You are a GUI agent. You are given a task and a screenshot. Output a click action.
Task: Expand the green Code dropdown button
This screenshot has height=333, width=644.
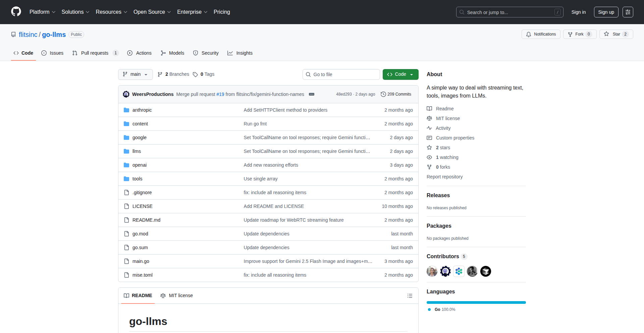(x=400, y=74)
